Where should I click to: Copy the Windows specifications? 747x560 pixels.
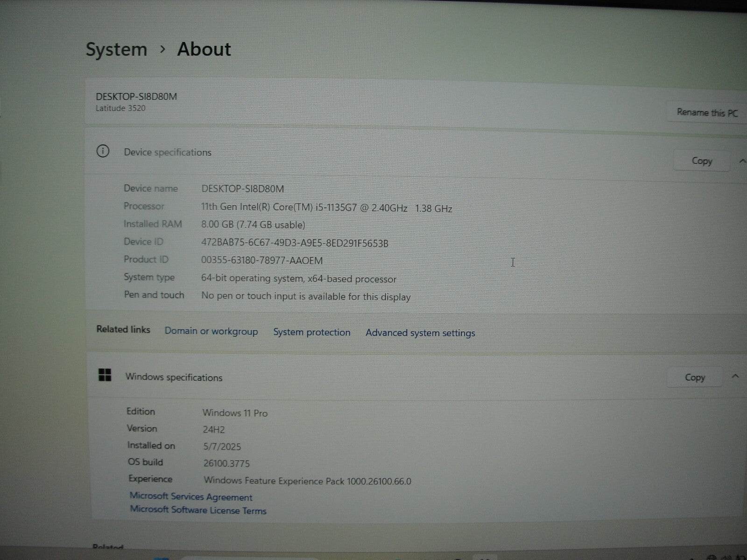click(x=694, y=378)
